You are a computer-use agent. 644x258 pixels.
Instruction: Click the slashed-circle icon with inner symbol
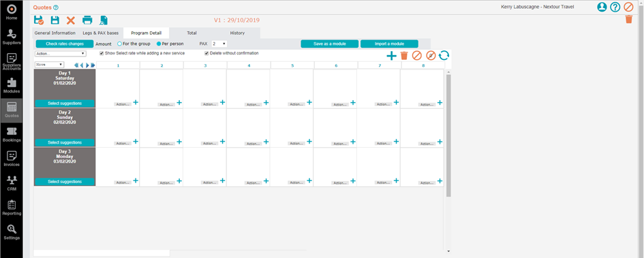431,55
